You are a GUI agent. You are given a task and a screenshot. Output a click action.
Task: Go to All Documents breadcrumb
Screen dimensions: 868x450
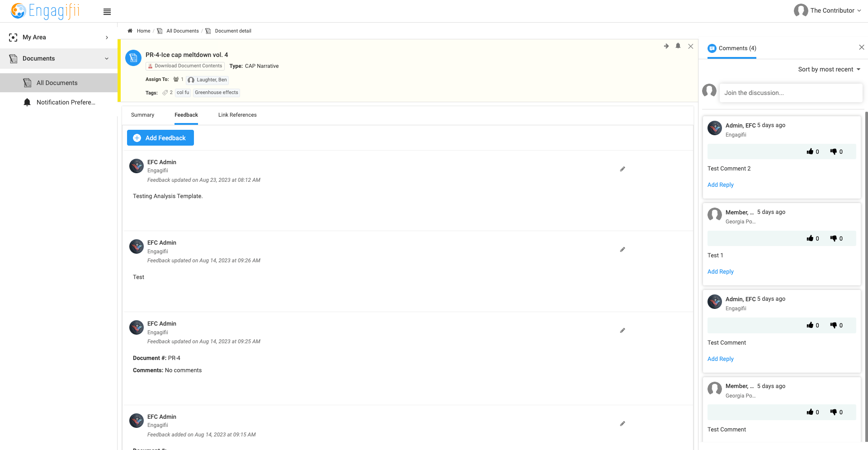(x=182, y=31)
